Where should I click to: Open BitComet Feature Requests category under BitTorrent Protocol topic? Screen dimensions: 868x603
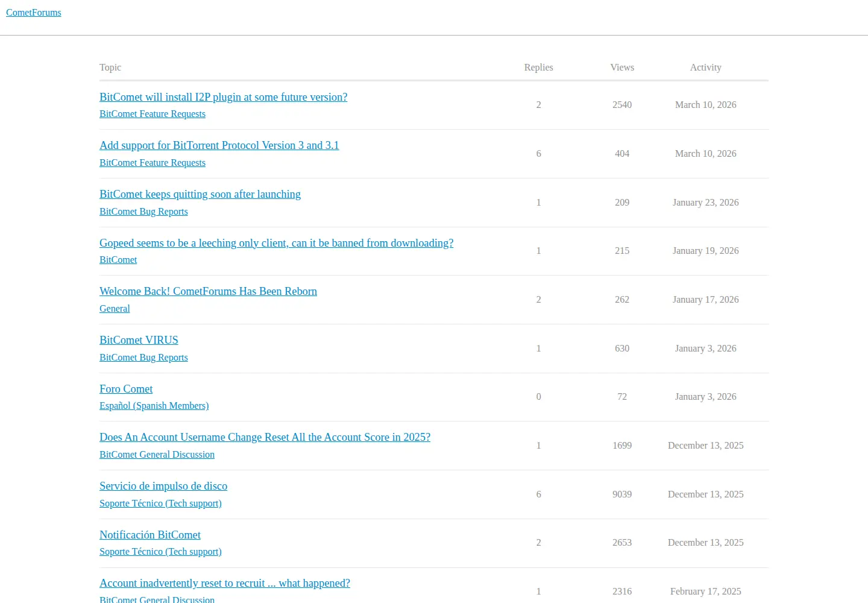point(153,163)
